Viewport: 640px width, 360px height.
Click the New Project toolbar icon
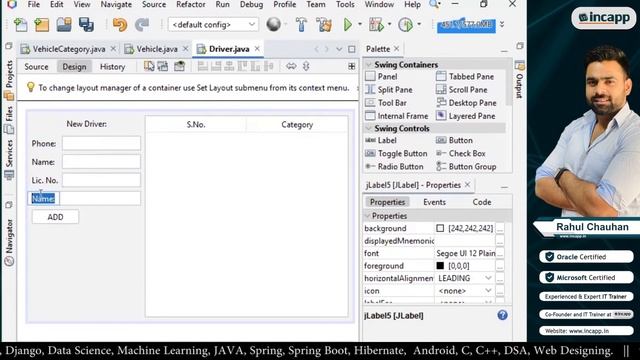coord(42,25)
